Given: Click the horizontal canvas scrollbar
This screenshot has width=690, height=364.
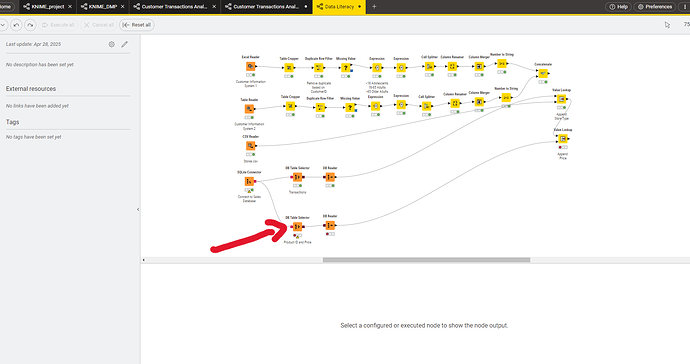Looking at the screenshot, I should tap(426, 260).
